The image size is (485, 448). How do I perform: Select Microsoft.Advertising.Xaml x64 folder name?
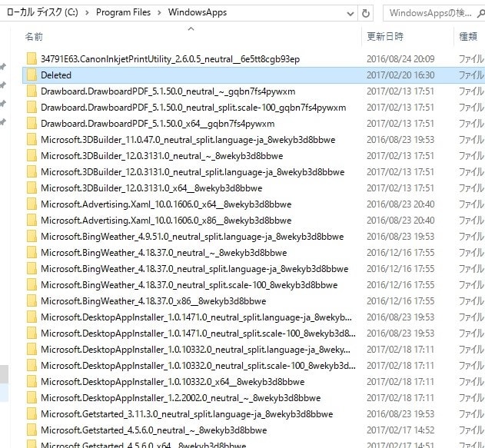tap(166, 204)
